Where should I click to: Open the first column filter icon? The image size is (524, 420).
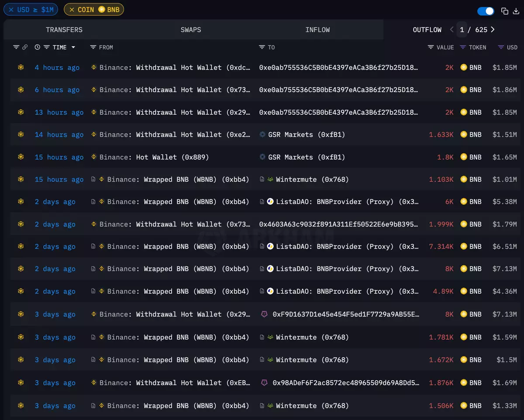point(16,47)
